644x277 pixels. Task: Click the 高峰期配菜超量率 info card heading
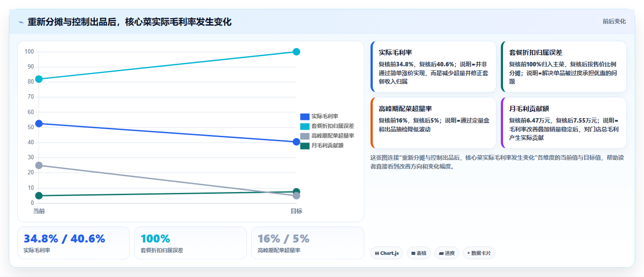(x=405, y=108)
